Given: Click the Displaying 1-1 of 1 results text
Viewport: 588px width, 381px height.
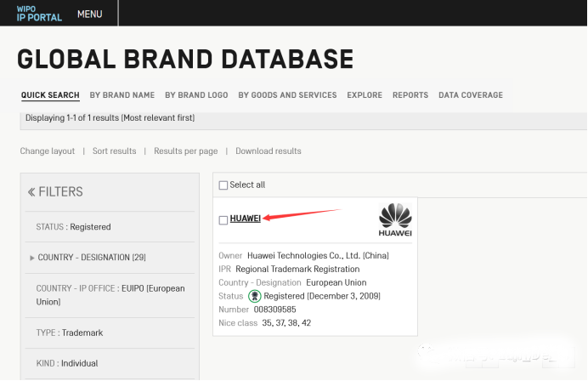Looking at the screenshot, I should [110, 118].
